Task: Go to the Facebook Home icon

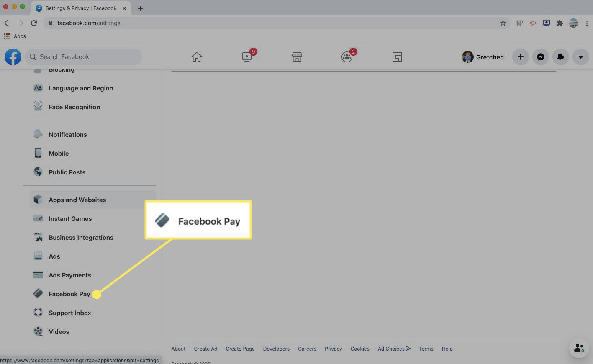Action: pos(197,57)
